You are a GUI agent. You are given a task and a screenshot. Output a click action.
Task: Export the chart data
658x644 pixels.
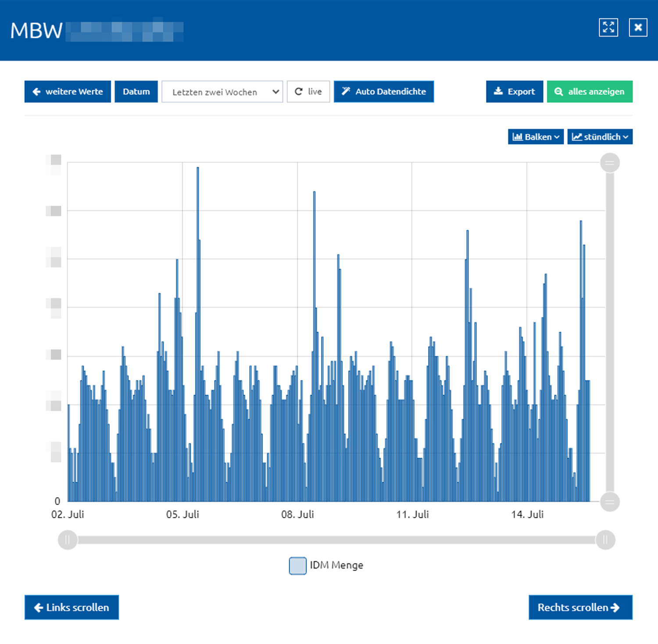[515, 92]
